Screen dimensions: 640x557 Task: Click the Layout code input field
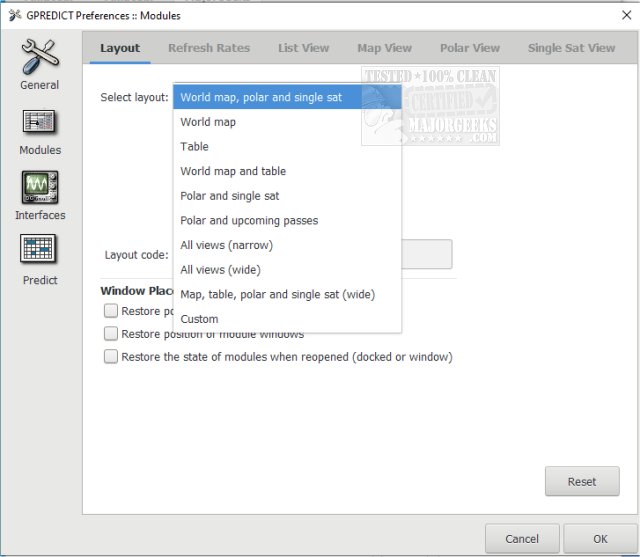pos(427,254)
